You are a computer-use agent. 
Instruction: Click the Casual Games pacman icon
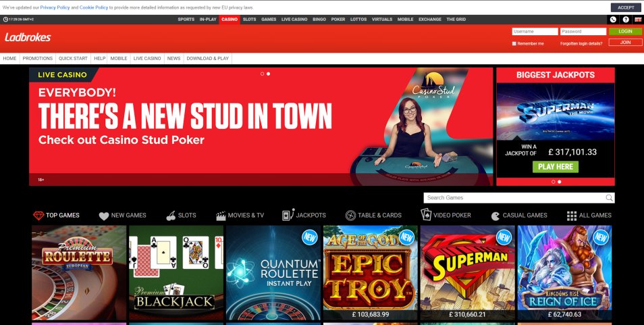[x=495, y=216]
